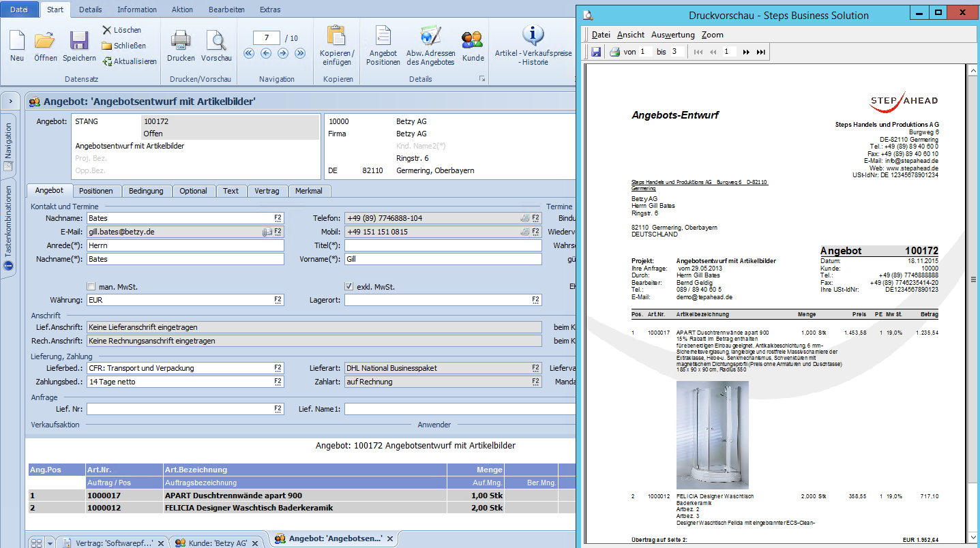This screenshot has width=980, height=548.
Task: Enable the man. MwSt. checkbox
Action: (x=91, y=287)
